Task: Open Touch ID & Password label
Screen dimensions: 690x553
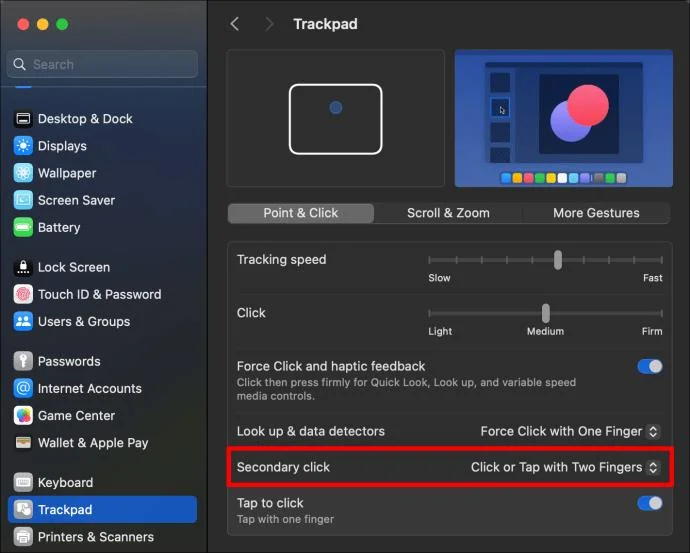Action: click(x=99, y=294)
